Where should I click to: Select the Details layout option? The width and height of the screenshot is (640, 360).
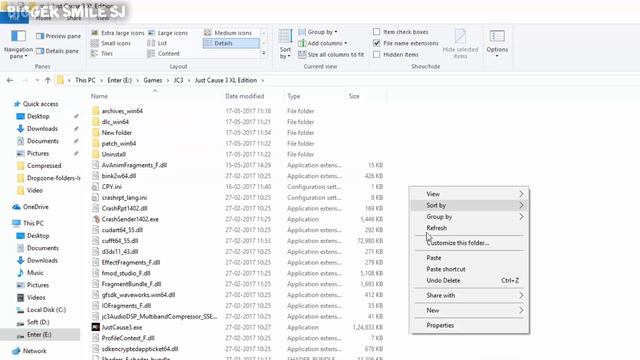[231, 43]
